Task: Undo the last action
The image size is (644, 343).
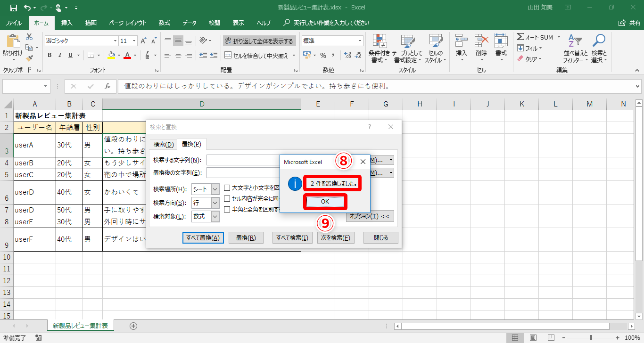Action: click(27, 8)
